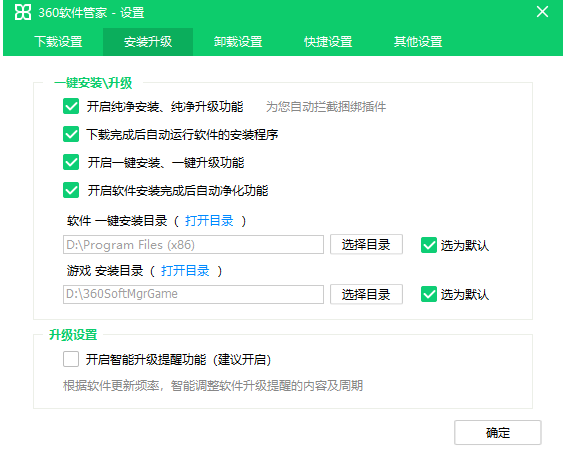This screenshot has width=564, height=449.
Task: Switch to the 下载设置 tab
Action: tap(58, 42)
